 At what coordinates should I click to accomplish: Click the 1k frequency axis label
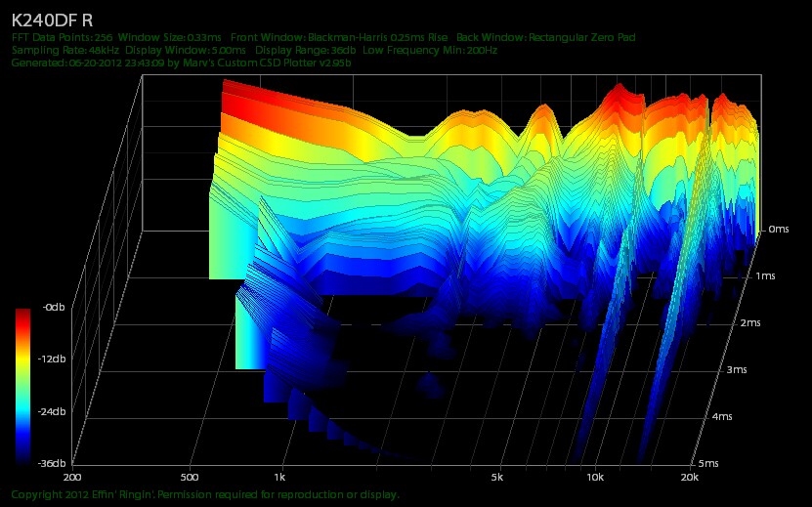pyautogui.click(x=279, y=477)
